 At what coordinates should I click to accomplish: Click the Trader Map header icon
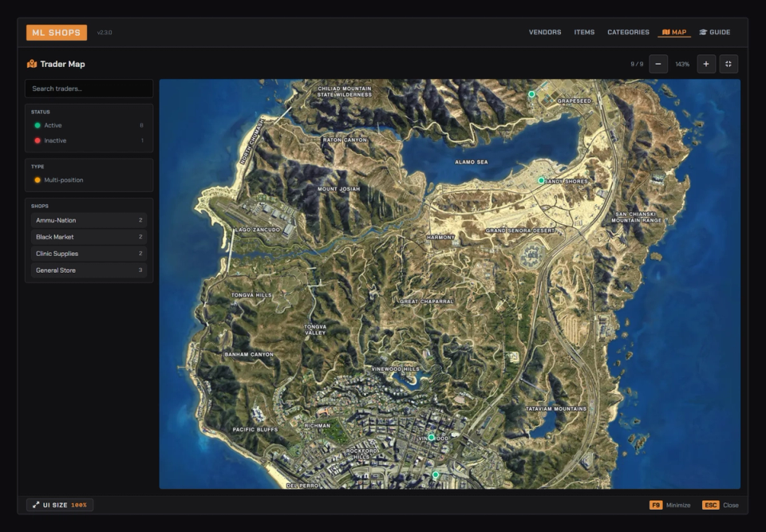pyautogui.click(x=32, y=64)
